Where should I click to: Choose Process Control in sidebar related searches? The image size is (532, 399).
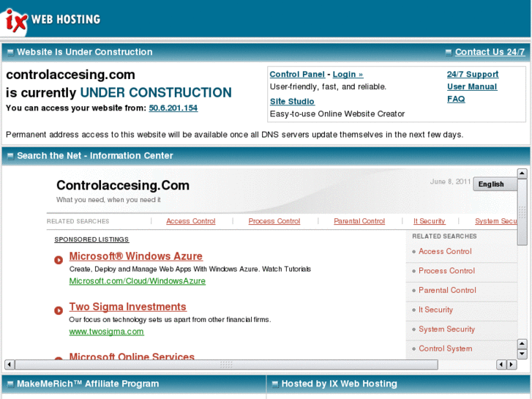pos(446,271)
